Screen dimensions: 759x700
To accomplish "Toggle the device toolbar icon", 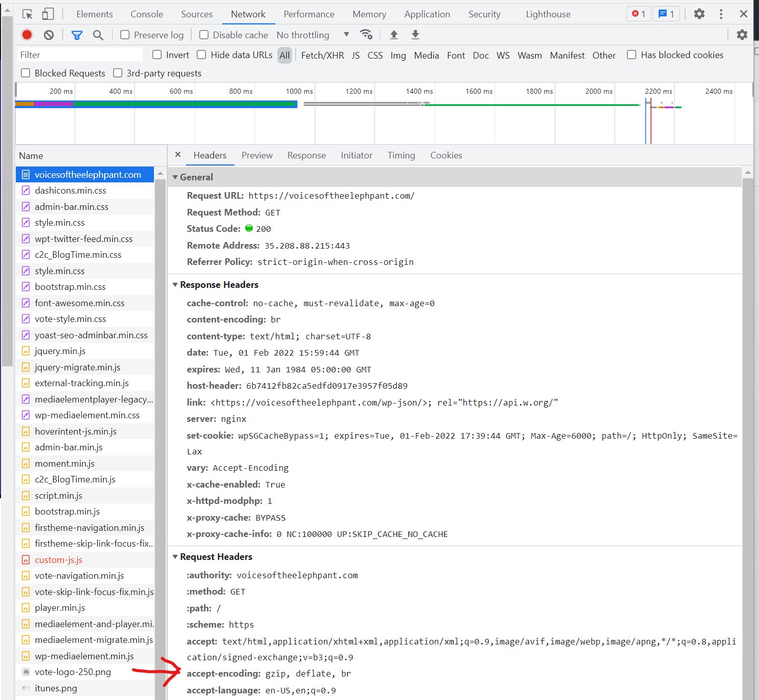I will (48, 14).
